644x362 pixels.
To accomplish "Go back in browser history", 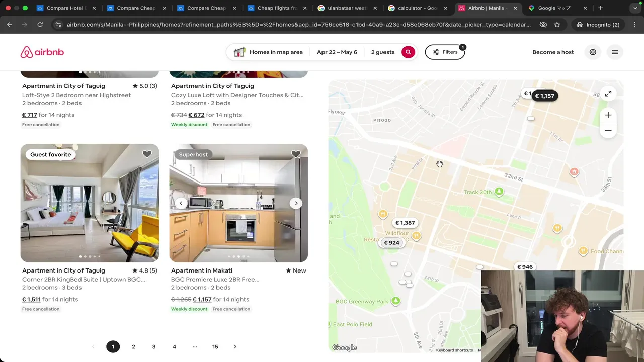I will coord(10,24).
